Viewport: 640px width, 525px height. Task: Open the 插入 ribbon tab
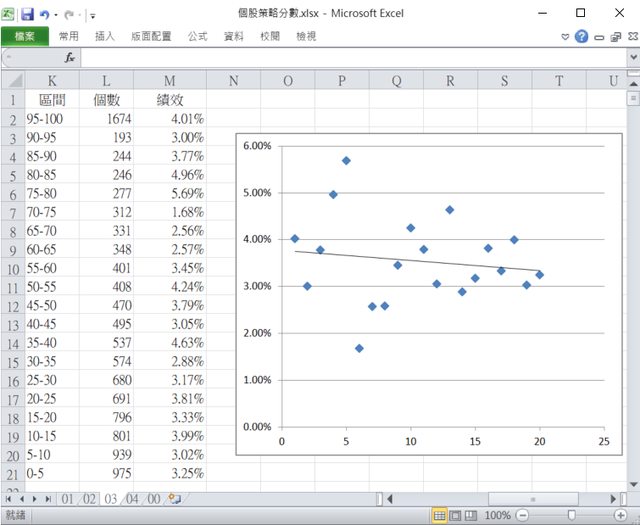[105, 36]
